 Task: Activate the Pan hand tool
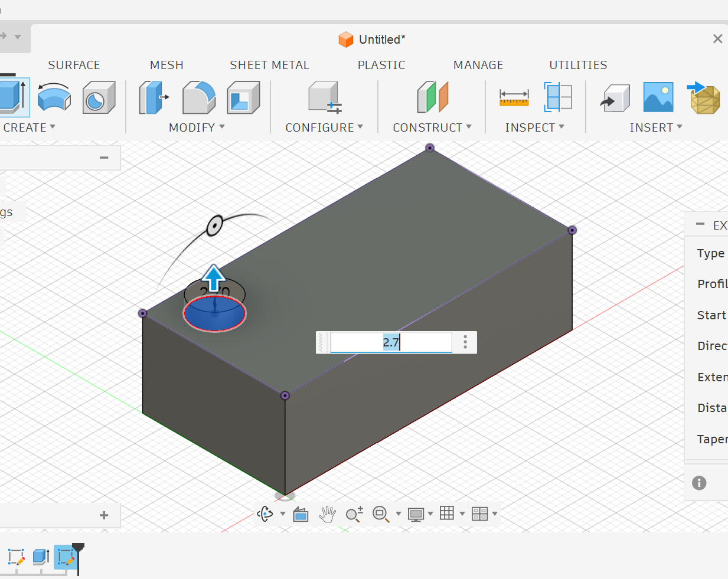point(327,514)
